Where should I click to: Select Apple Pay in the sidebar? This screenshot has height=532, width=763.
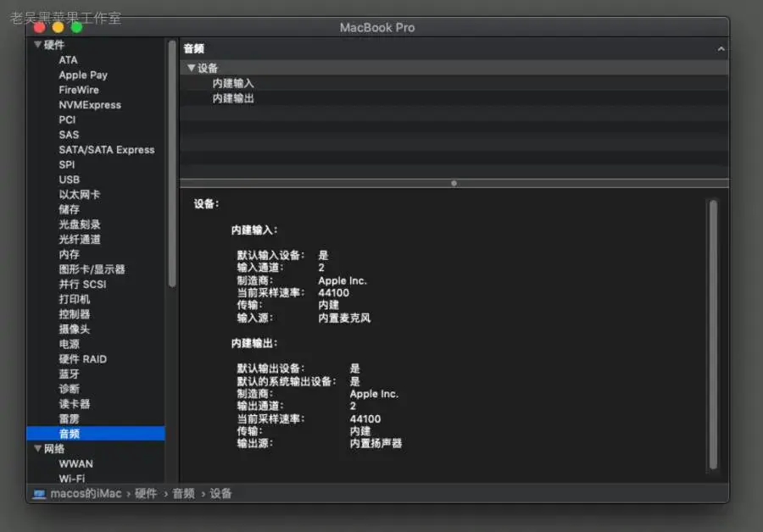pyautogui.click(x=83, y=75)
